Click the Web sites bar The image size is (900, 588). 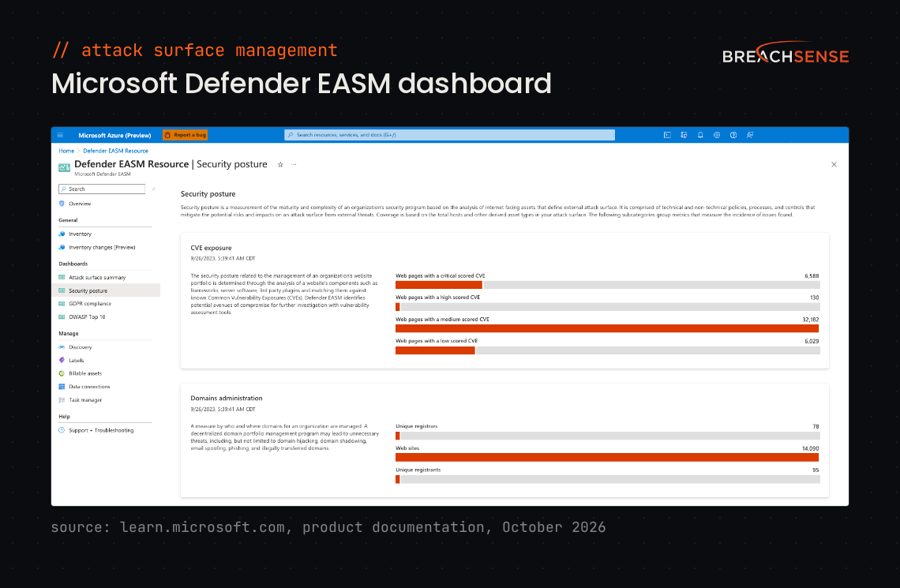[607, 457]
